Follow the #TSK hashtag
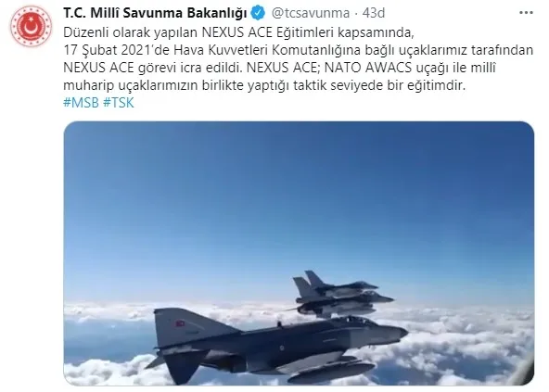This screenshot has width=549, height=392. 119,103
